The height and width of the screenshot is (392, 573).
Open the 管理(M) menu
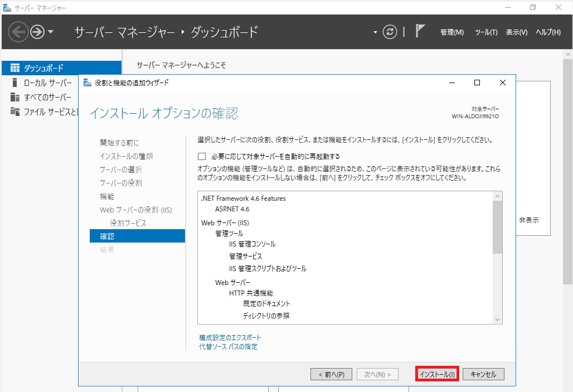click(x=451, y=32)
